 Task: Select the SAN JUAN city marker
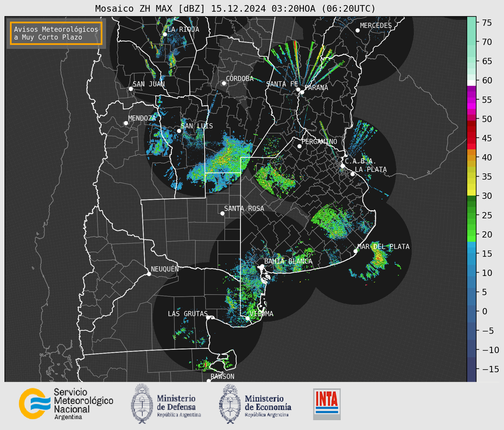click(x=131, y=89)
